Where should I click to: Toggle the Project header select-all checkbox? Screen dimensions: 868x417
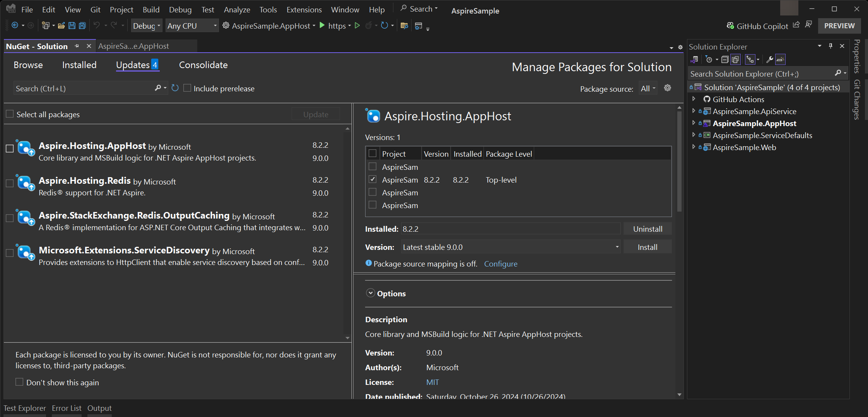coord(372,154)
